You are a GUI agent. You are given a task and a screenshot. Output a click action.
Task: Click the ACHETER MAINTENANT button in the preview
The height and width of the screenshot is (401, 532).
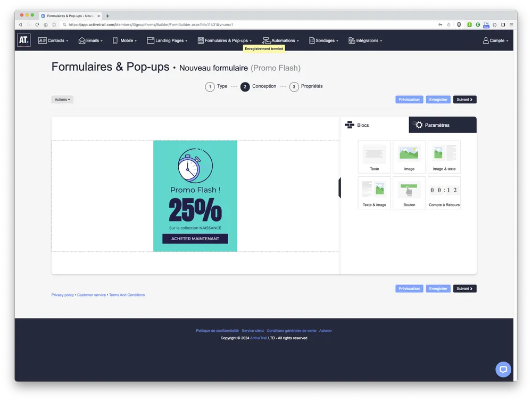(195, 239)
